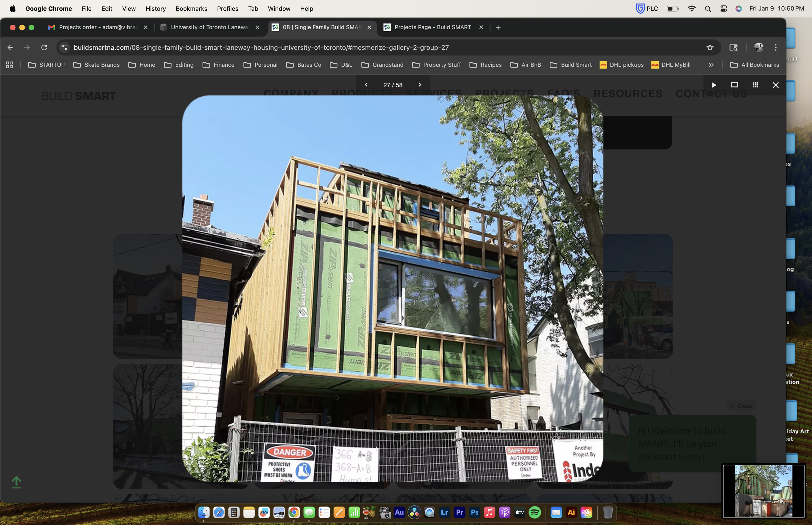The height and width of the screenshot is (525, 812).
Task: Expand the hidden bookmarks overflow chevron
Action: coord(711,65)
